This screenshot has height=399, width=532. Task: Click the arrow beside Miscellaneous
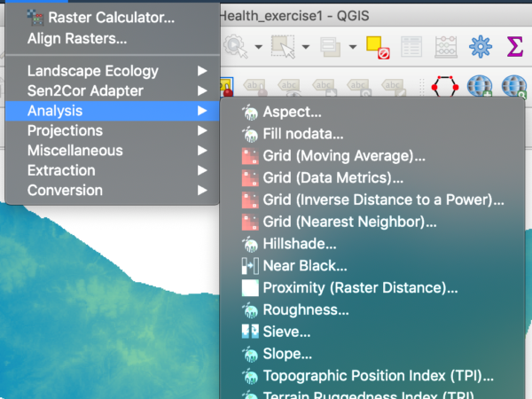[202, 151]
